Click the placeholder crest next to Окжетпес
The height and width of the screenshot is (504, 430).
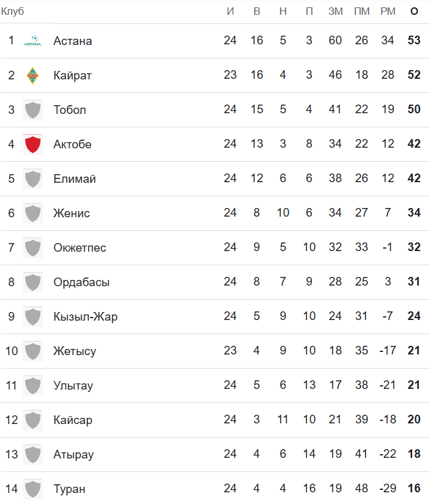(x=33, y=248)
